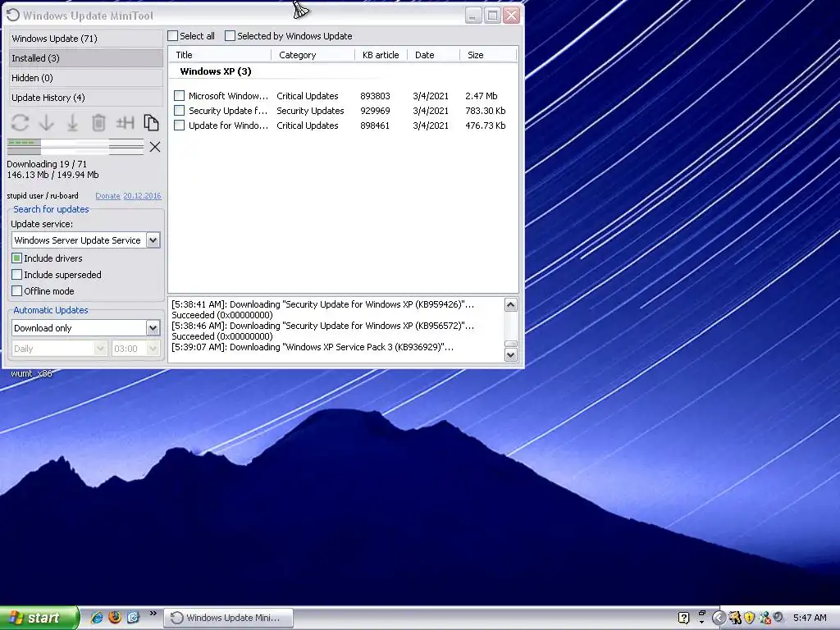Click the log scrollbar thumb
840x630 pixels.
pyautogui.click(x=511, y=344)
